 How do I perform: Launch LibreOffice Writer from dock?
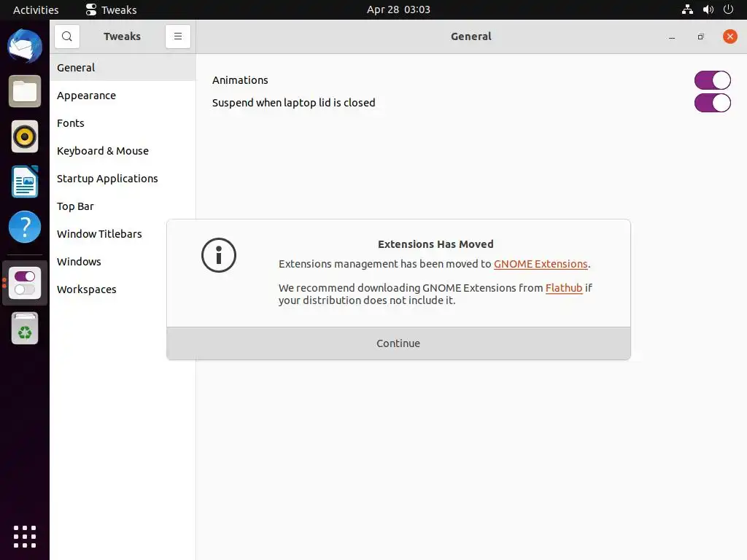25,182
